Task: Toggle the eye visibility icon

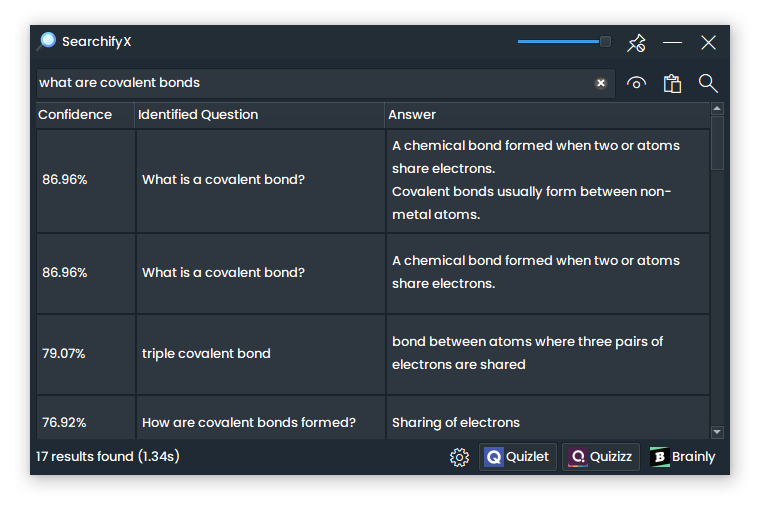Action: tap(636, 83)
